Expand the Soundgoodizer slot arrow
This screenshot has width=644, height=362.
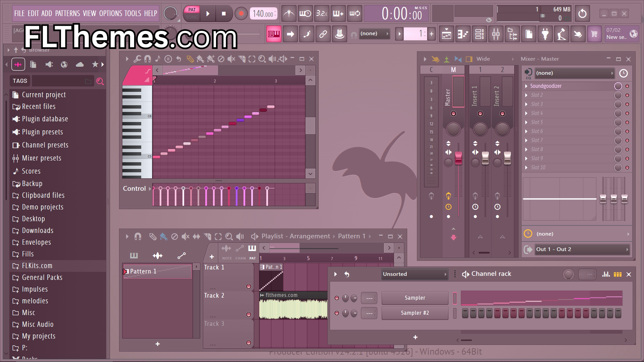(526, 86)
